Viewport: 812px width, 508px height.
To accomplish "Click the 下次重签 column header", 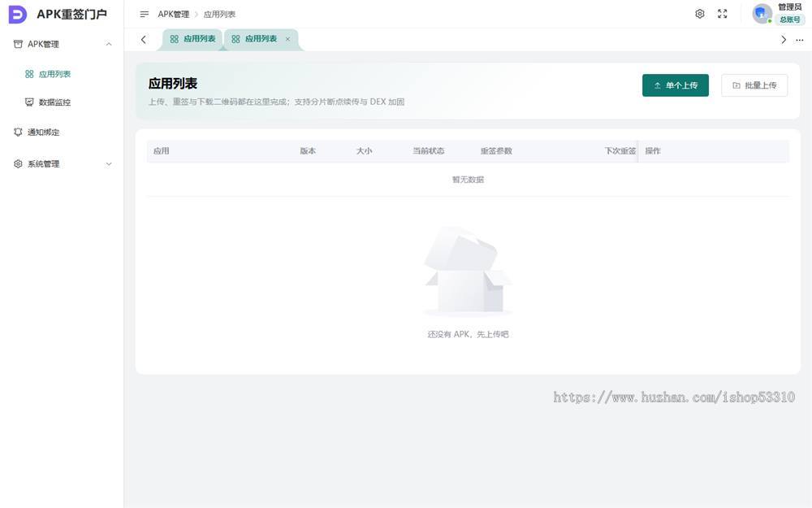I will tap(620, 151).
